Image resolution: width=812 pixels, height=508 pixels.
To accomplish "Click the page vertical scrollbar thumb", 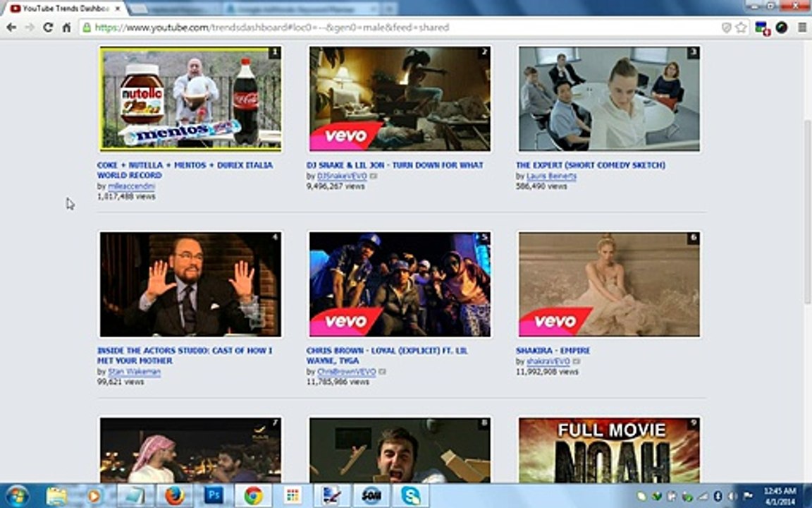I will (807, 210).
